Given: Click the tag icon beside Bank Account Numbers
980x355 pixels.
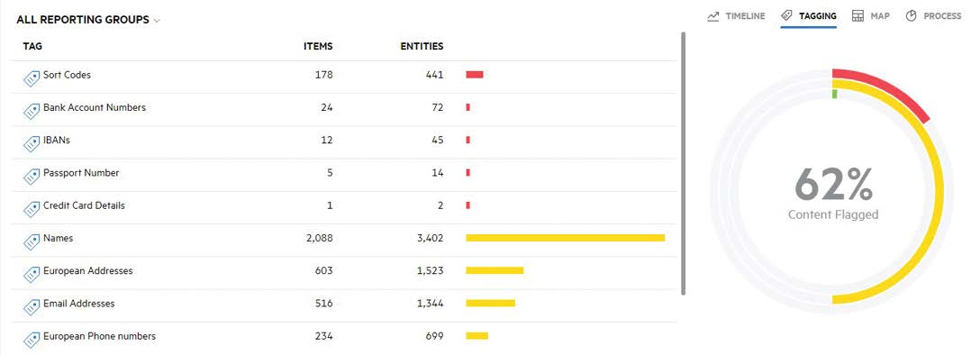Looking at the screenshot, I should [x=32, y=111].
